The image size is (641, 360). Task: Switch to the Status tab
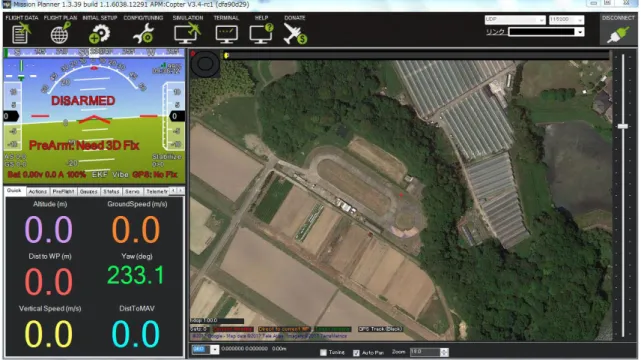(111, 191)
